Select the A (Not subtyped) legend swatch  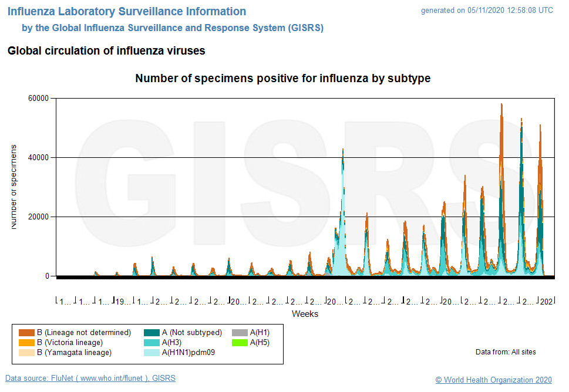click(x=152, y=333)
